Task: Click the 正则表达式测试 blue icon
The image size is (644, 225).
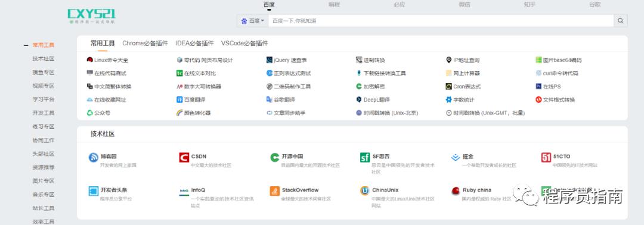Action: point(270,73)
